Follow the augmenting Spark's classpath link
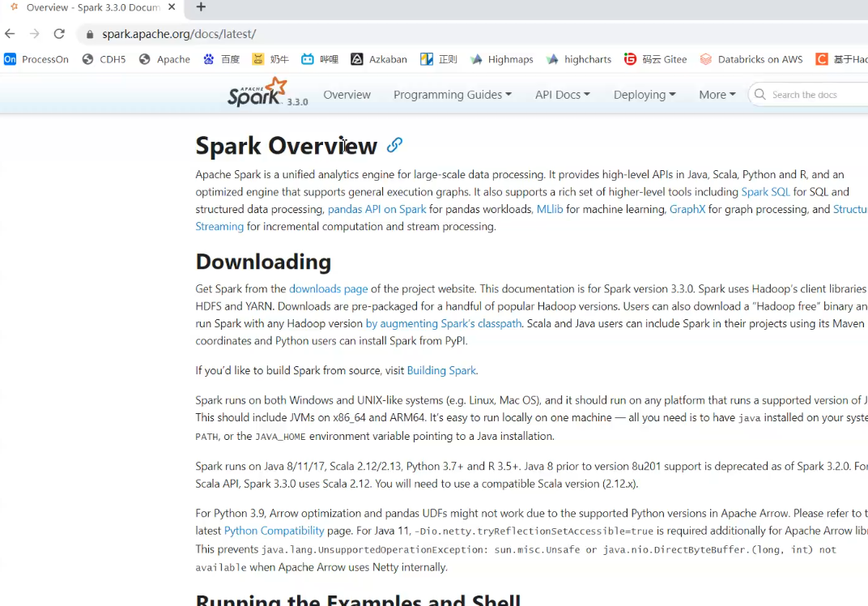868x606 pixels. coord(444,323)
